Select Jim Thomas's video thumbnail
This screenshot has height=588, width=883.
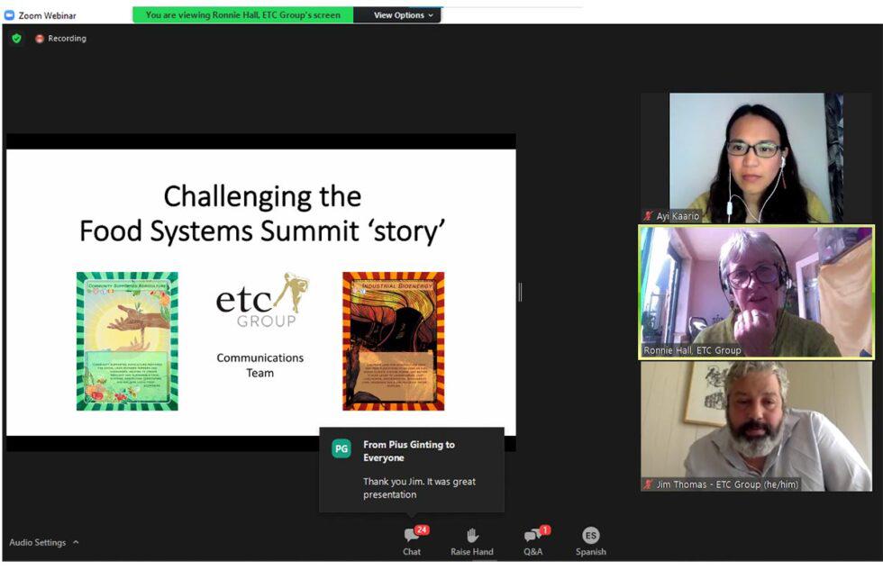pyautogui.click(x=756, y=423)
